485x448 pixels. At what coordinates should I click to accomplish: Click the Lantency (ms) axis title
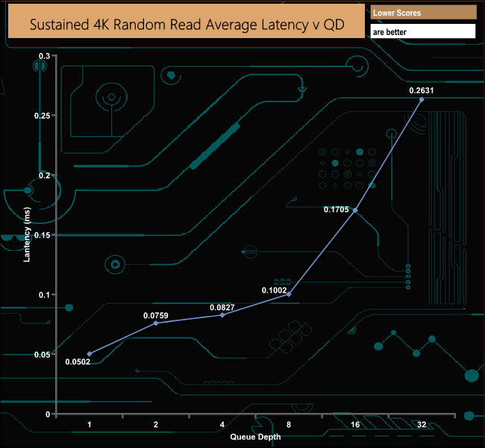[x=27, y=234]
